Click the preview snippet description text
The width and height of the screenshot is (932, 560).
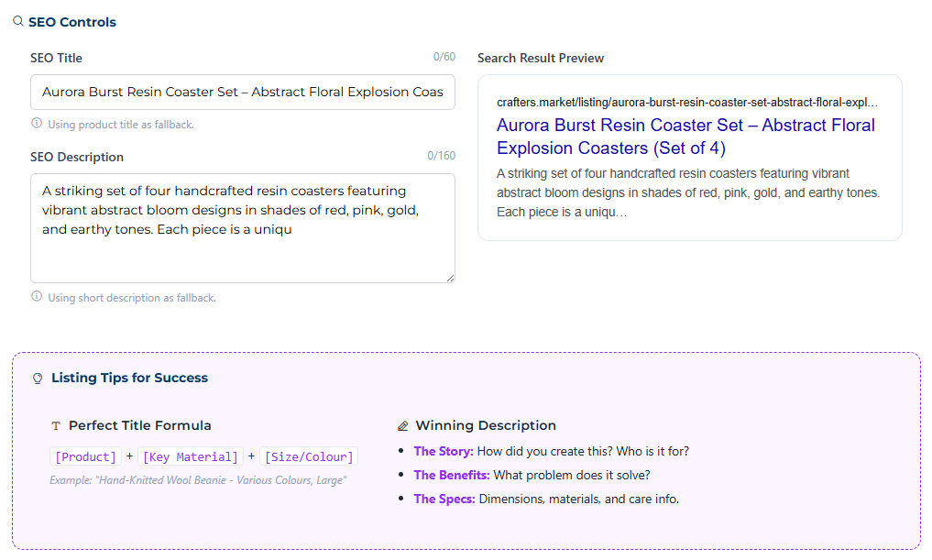pyautogui.click(x=687, y=192)
